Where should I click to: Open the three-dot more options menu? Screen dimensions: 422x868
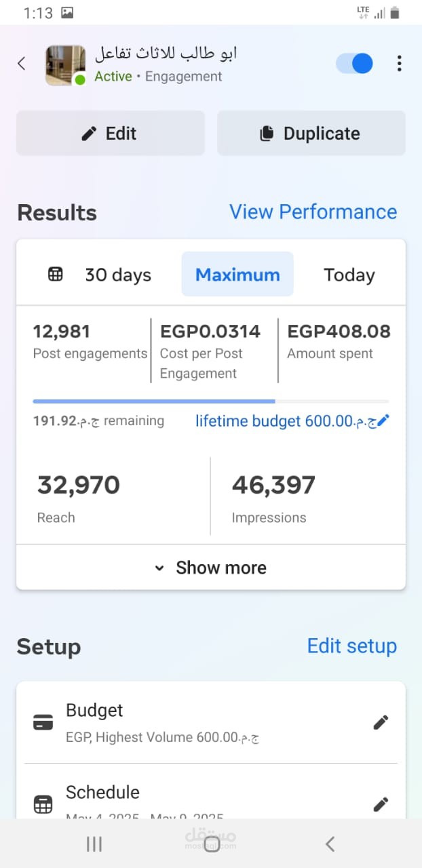pos(399,64)
